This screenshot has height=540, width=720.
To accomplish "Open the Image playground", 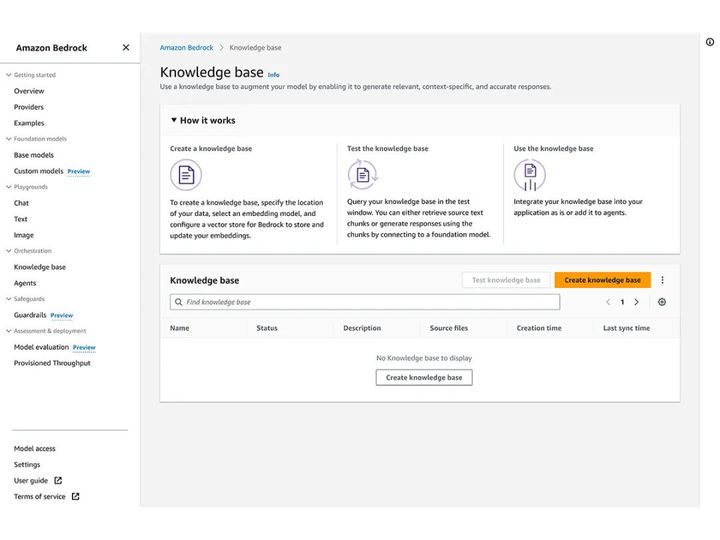I will pyautogui.click(x=23, y=235).
